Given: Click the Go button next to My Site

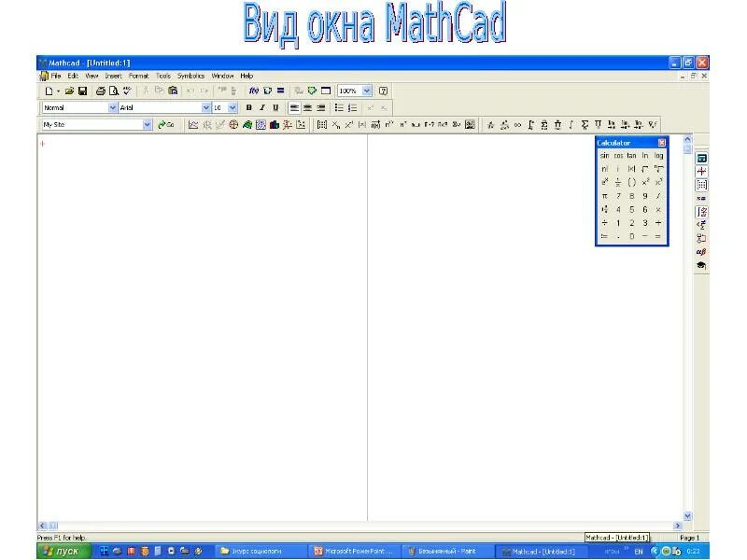Looking at the screenshot, I should 166,125.
